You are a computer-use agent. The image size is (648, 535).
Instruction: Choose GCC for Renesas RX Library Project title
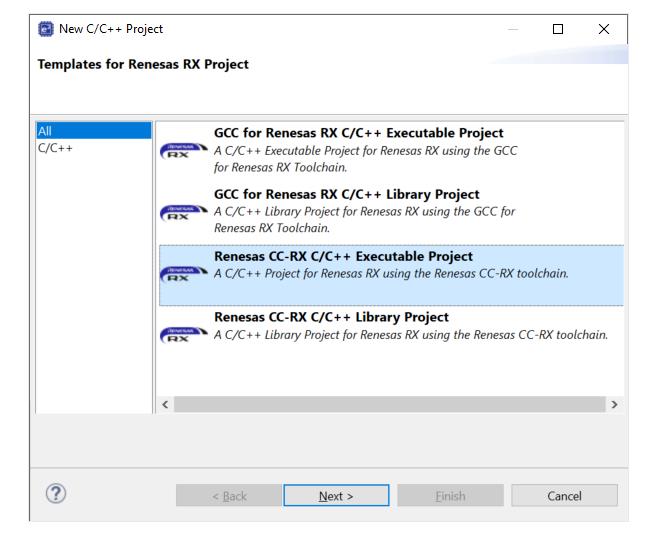[346, 194]
